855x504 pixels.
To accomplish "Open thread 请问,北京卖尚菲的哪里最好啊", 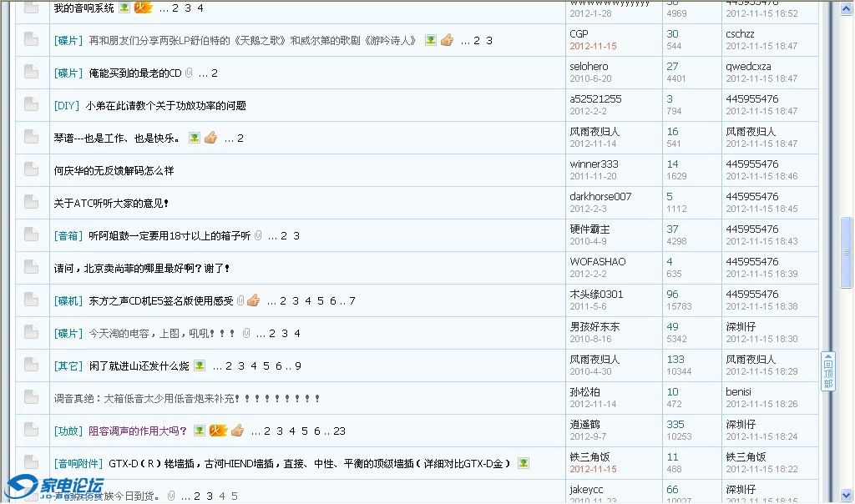I will (x=141, y=269).
